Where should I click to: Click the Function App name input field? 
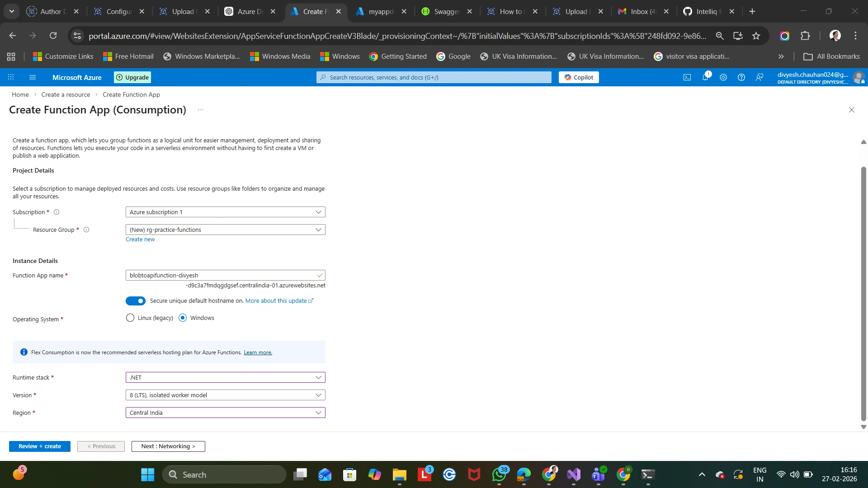point(225,275)
